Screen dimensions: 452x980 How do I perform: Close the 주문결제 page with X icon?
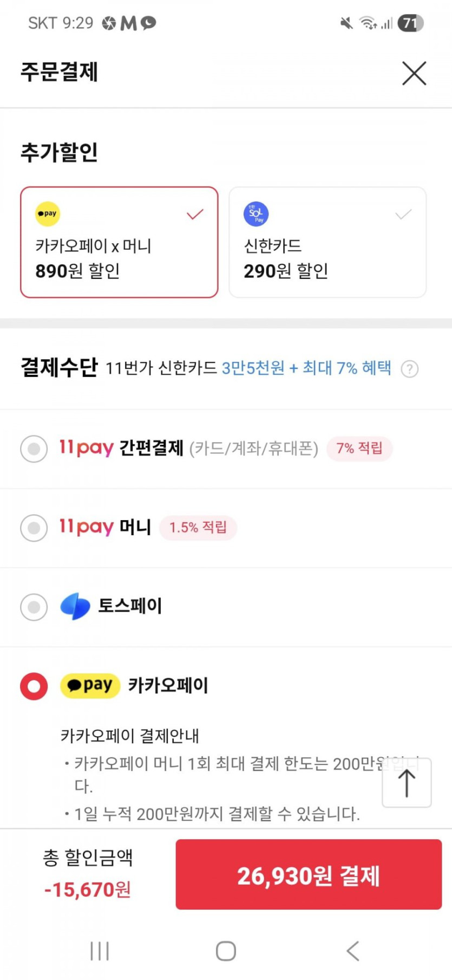414,73
